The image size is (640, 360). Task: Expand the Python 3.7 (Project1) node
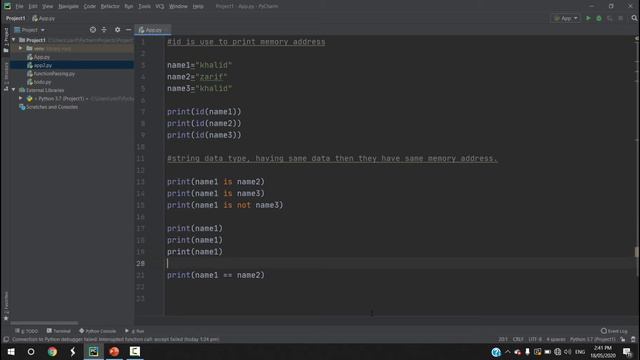click(x=21, y=98)
